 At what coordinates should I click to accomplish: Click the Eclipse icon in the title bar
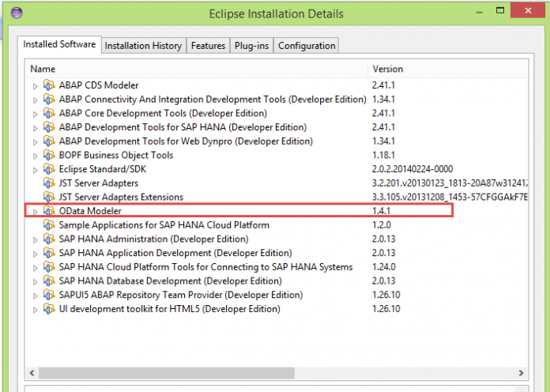pos(17,13)
